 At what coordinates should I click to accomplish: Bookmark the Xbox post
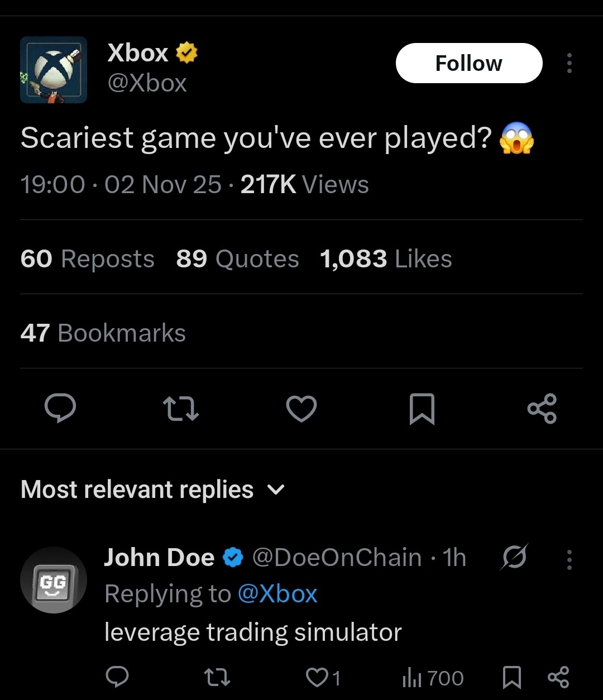[x=422, y=409]
